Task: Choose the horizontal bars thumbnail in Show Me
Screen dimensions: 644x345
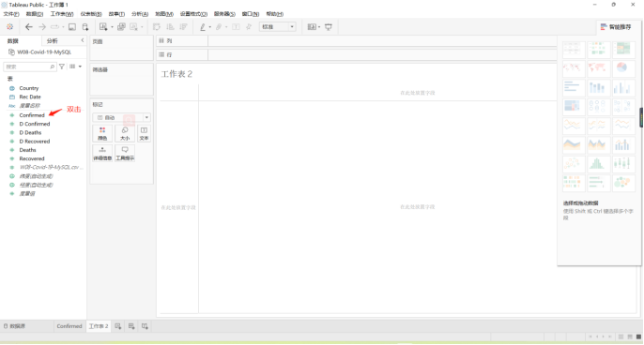Action: tap(573, 87)
